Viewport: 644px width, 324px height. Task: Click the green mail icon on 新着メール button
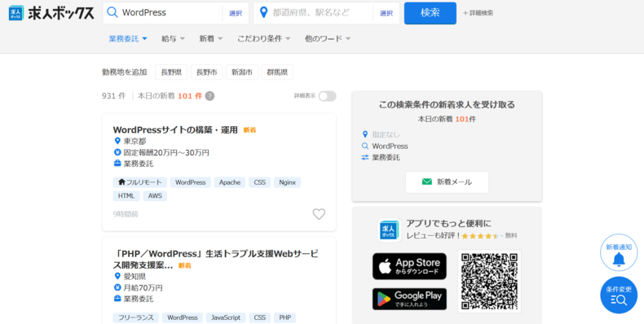(x=426, y=182)
